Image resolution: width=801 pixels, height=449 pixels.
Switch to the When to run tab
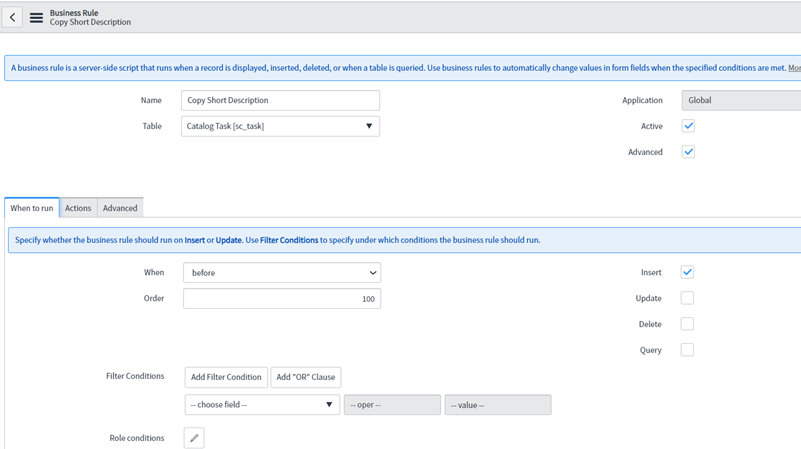coord(32,208)
